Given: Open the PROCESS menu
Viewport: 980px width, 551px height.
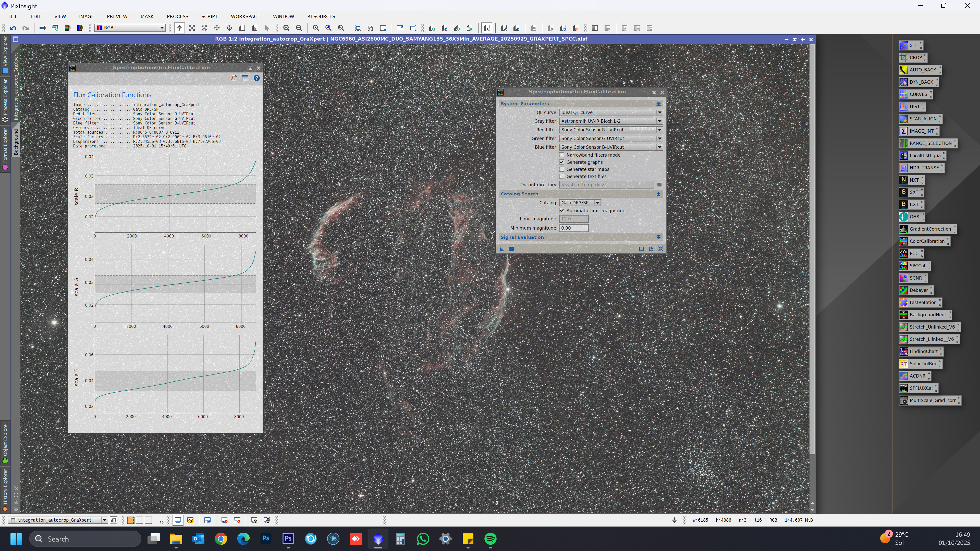Looking at the screenshot, I should point(177,16).
